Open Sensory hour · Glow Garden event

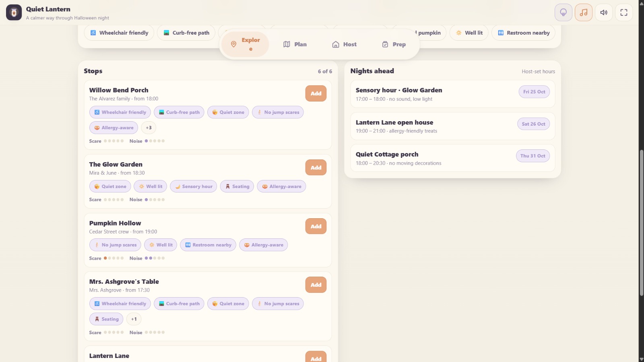point(452,94)
